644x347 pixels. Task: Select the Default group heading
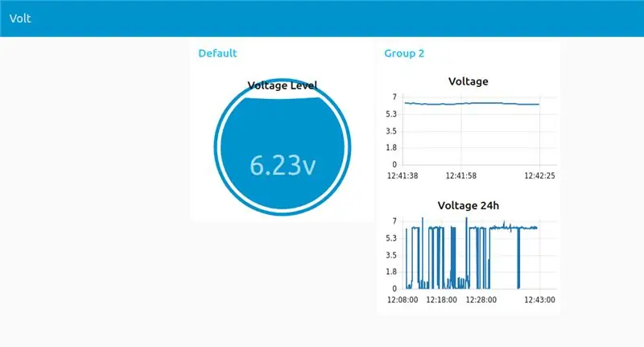click(x=217, y=53)
